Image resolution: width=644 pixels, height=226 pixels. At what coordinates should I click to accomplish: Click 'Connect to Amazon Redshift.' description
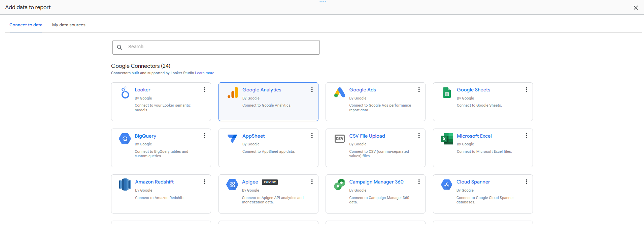click(x=160, y=198)
